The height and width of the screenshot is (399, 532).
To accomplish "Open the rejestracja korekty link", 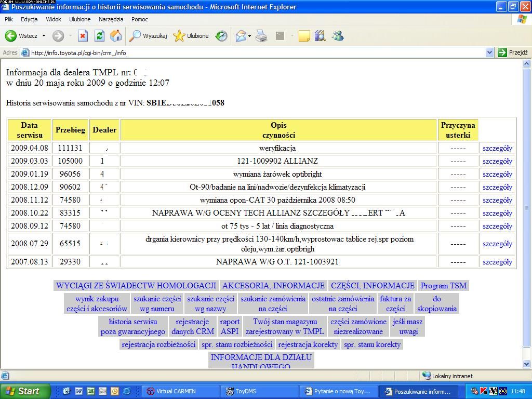I will [308, 345].
